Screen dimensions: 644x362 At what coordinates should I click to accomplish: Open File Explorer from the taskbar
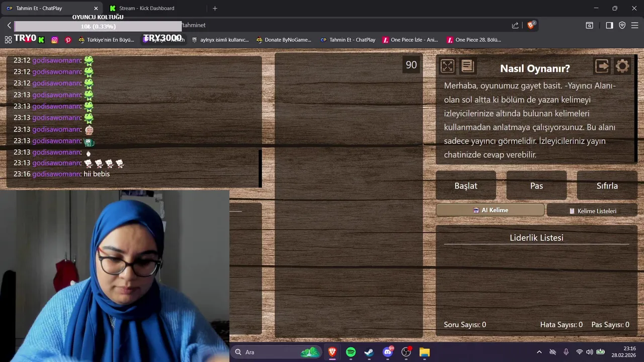coord(424,352)
